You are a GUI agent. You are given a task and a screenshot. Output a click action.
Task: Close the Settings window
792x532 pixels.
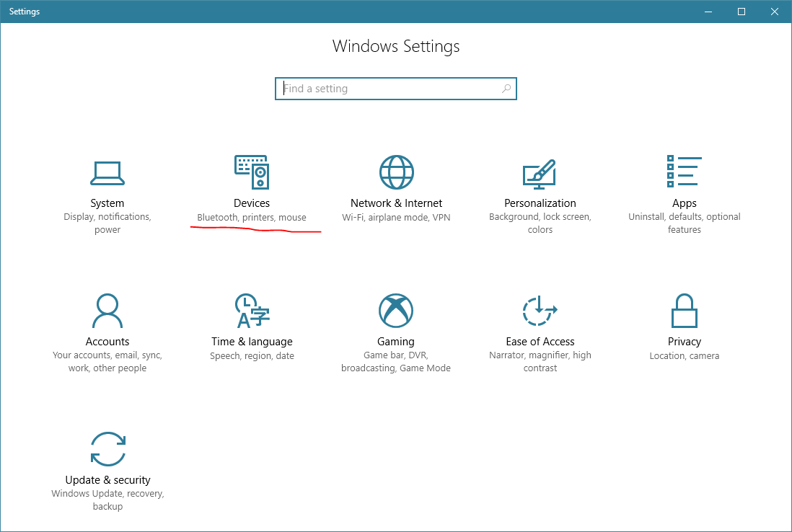[x=774, y=11]
